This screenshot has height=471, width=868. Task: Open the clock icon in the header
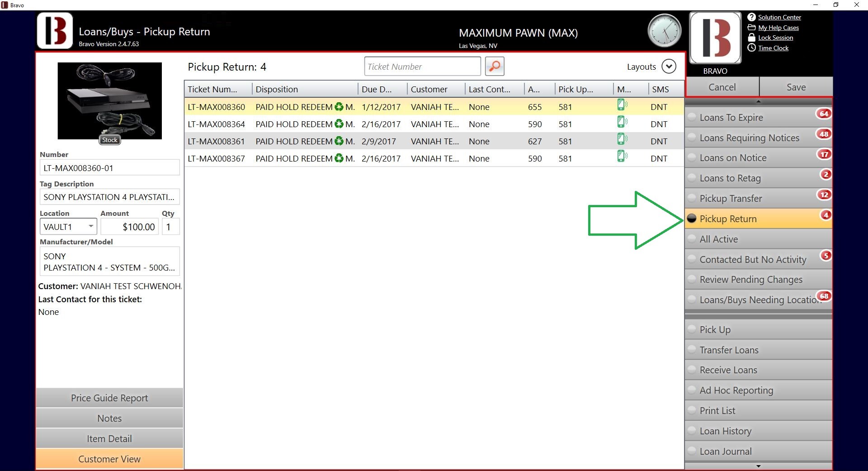point(664,31)
